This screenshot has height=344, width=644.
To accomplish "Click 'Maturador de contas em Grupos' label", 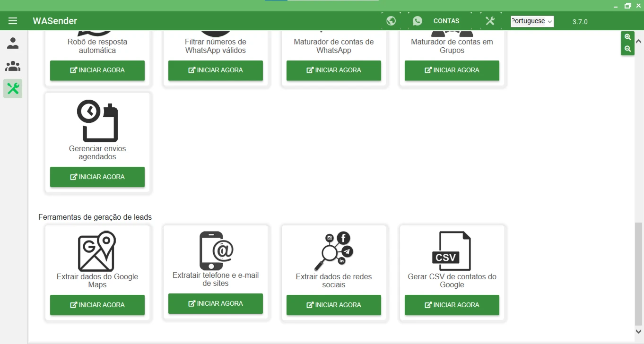I will [x=452, y=46].
